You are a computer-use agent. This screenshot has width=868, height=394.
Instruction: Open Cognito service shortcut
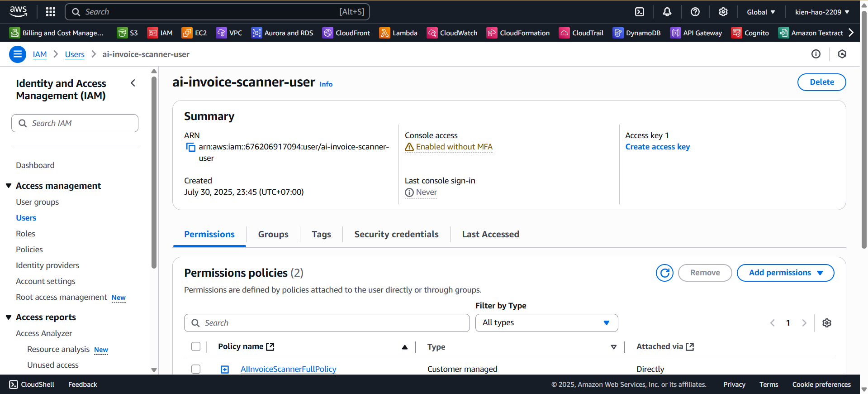(x=750, y=33)
